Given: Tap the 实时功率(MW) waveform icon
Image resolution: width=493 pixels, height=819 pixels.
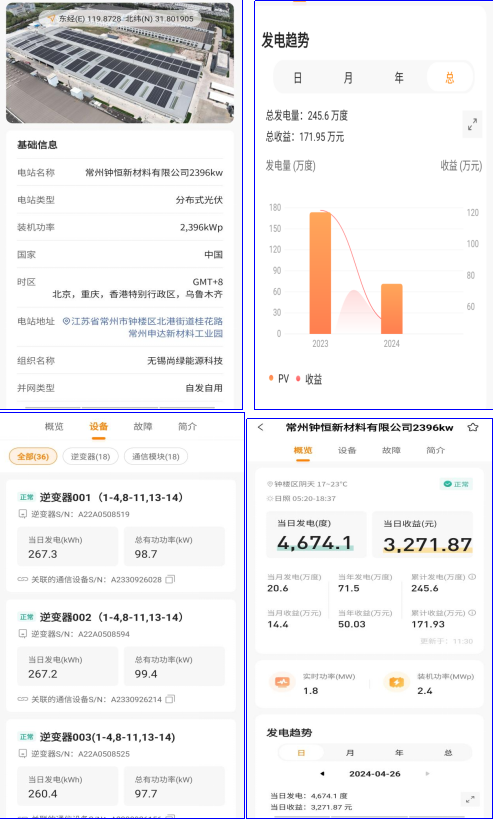Looking at the screenshot, I should [x=282, y=683].
